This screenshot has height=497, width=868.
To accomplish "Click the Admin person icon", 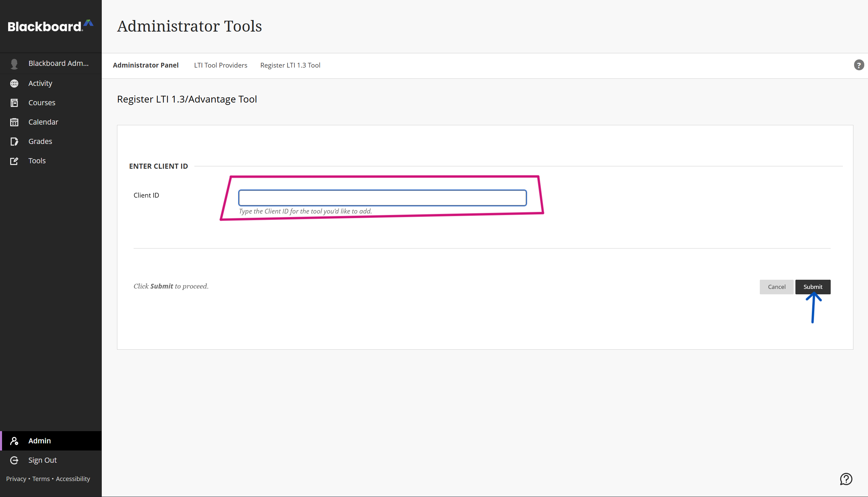I will pyautogui.click(x=14, y=441).
